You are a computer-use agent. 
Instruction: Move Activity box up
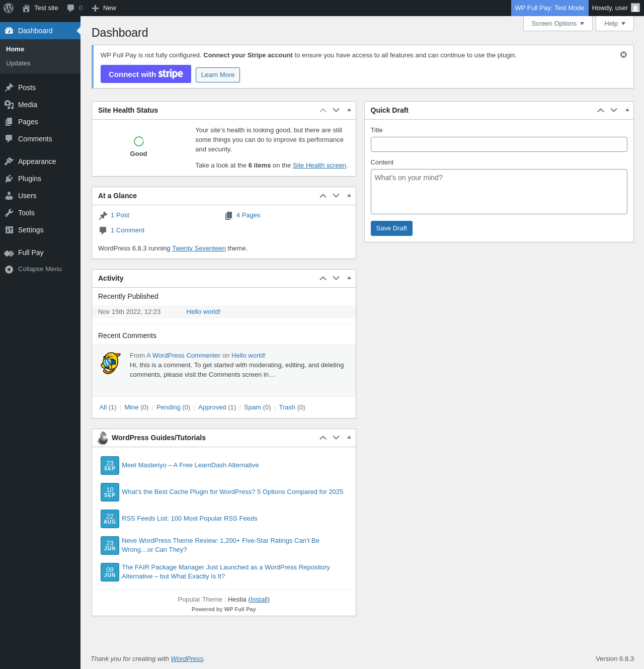coord(323,278)
